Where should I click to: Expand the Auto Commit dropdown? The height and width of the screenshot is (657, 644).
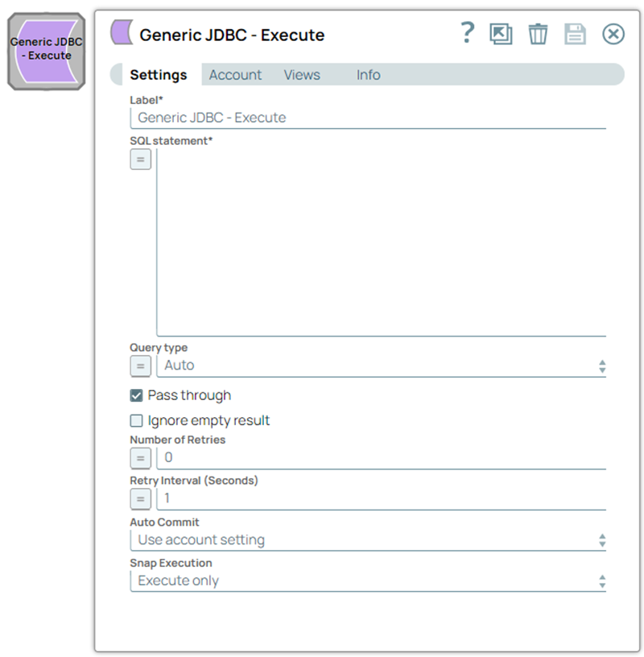367,540
